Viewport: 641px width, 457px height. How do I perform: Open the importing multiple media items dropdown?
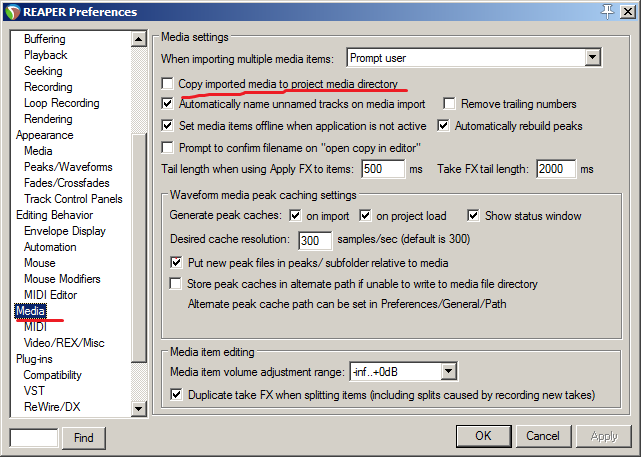592,58
